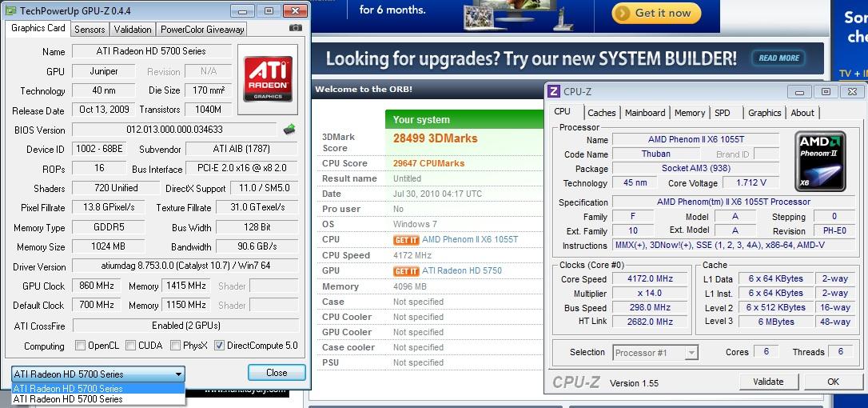Viewport: 868px width, 408px height.
Task: Click the Jul 30, 2010 04:17 UTC date
Action: click(x=437, y=194)
